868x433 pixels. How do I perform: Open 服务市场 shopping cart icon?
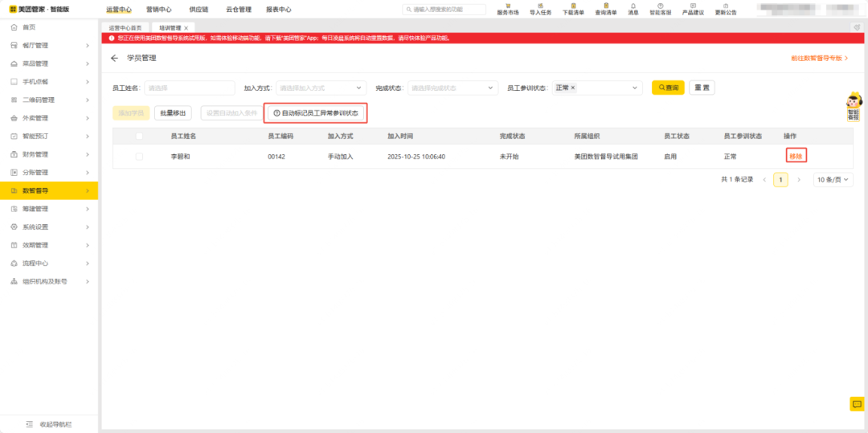[x=508, y=6]
